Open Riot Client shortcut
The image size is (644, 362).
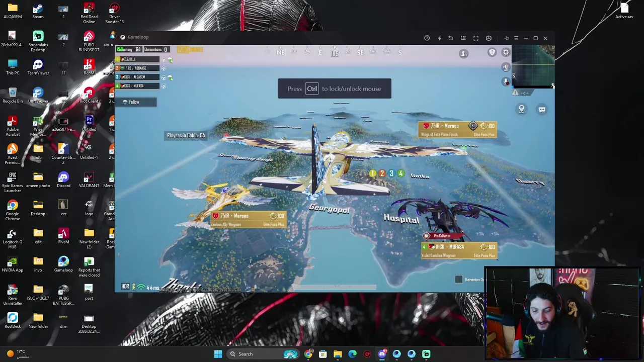89,96
